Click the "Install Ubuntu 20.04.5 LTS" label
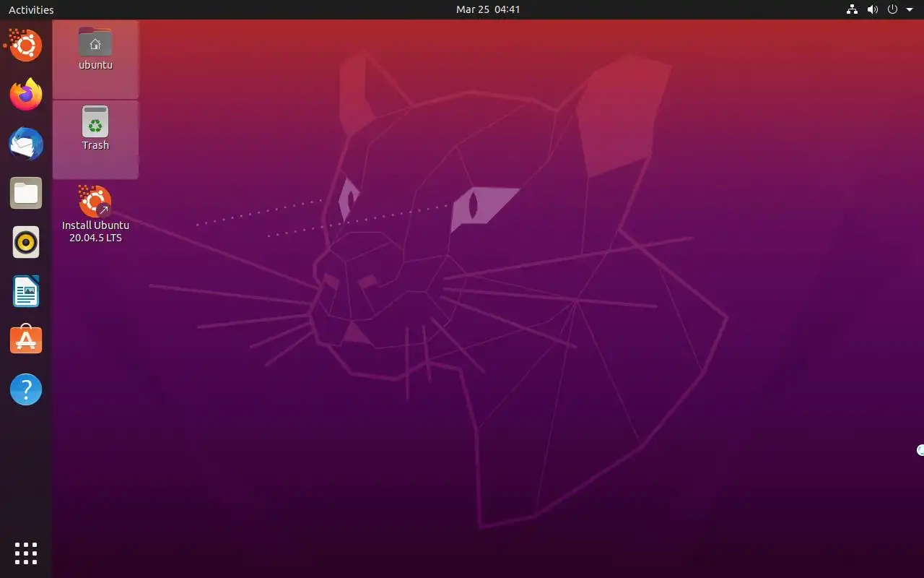 click(95, 231)
